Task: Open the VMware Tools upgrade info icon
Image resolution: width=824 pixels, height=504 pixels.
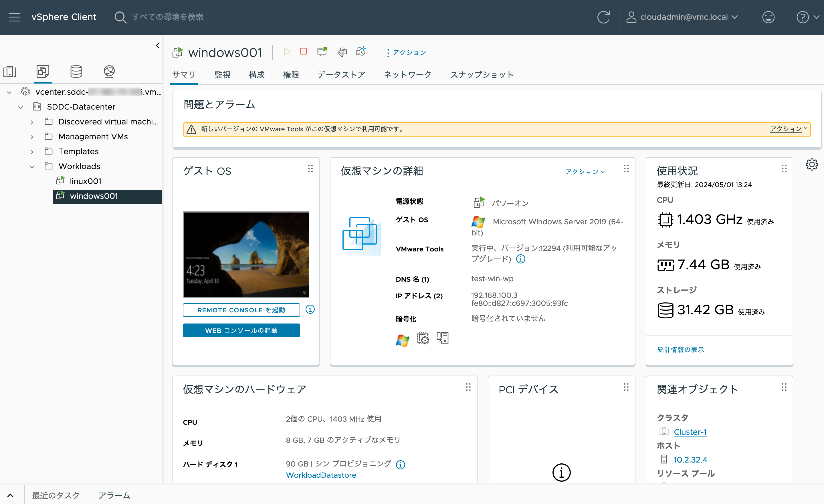Action: (x=520, y=259)
